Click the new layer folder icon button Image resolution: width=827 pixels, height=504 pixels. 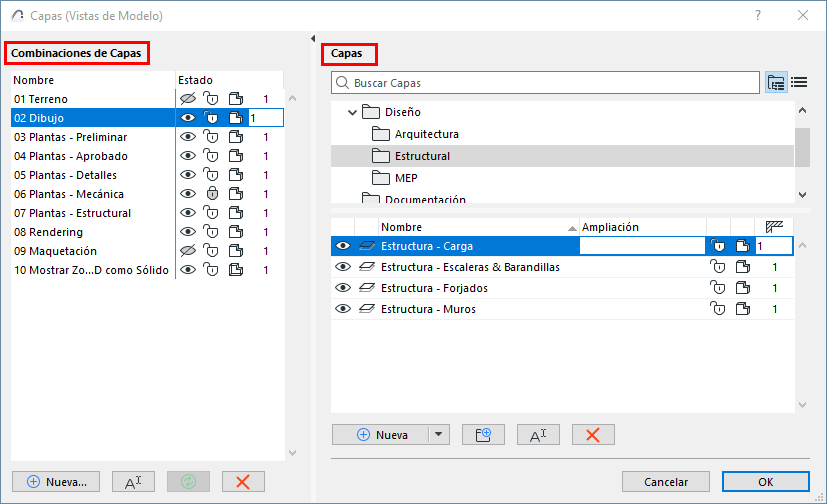point(483,434)
